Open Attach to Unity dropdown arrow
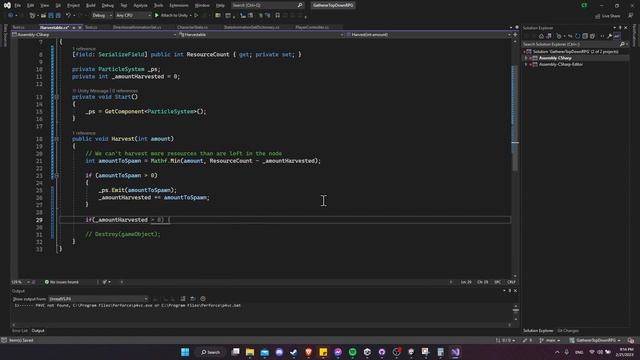 191,16
